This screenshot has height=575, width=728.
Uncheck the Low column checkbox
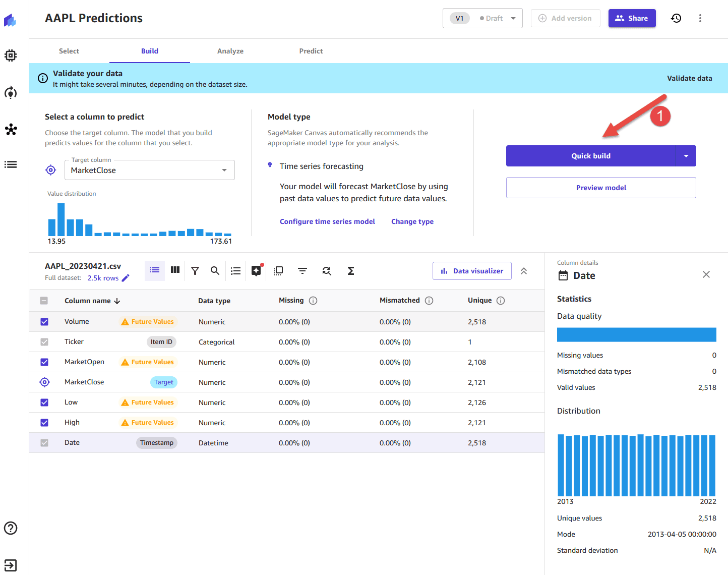click(44, 402)
